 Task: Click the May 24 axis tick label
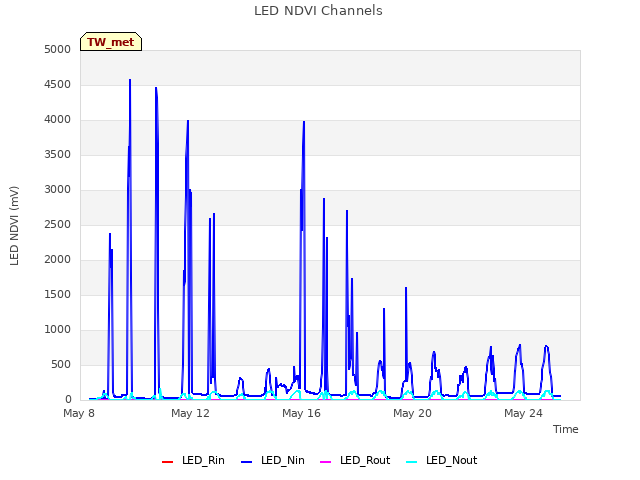523,413
